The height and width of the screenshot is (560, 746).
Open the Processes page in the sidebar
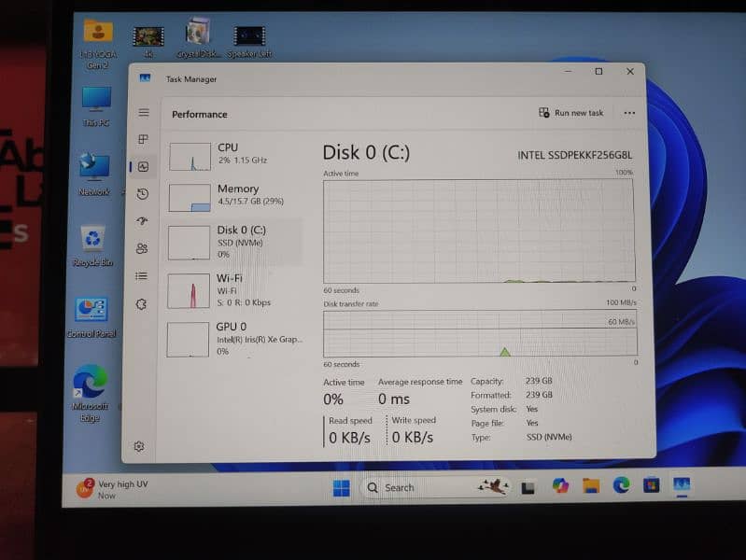[143, 139]
